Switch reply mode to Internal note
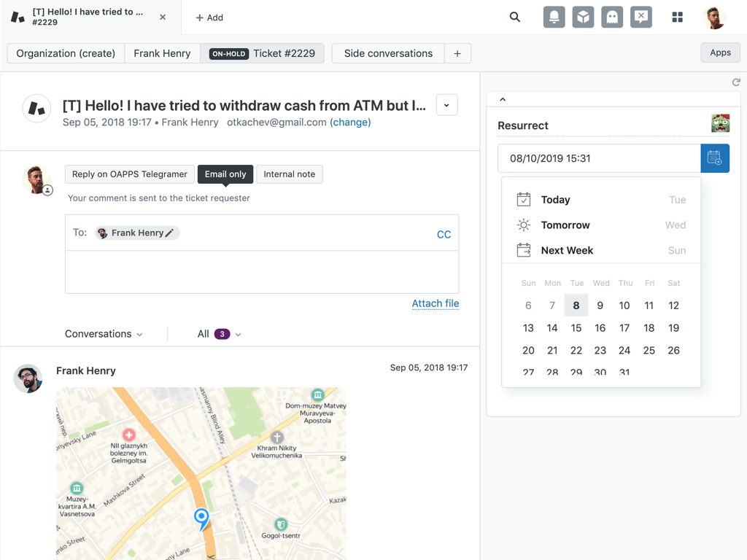 (x=290, y=174)
